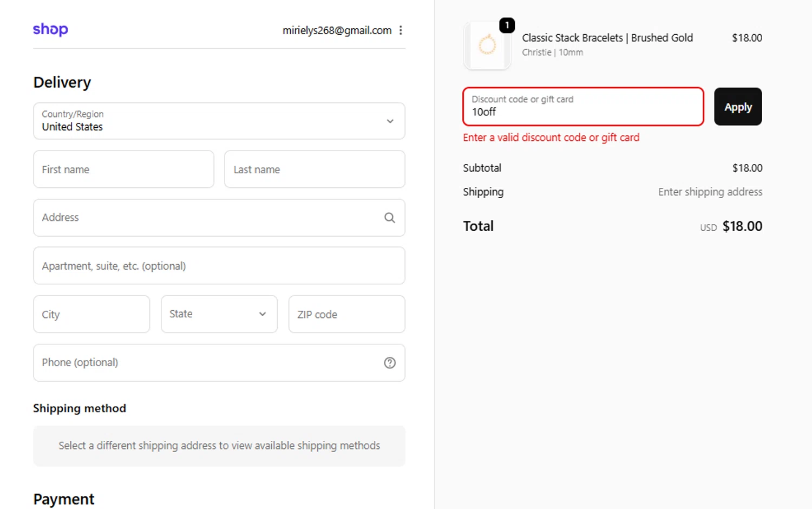The height and width of the screenshot is (509, 812).
Task: Click the bracelet product thumbnail
Action: (x=487, y=45)
